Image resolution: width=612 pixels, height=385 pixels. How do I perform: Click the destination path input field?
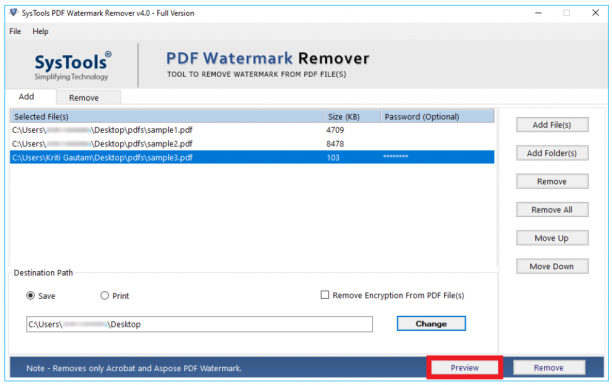coord(199,324)
